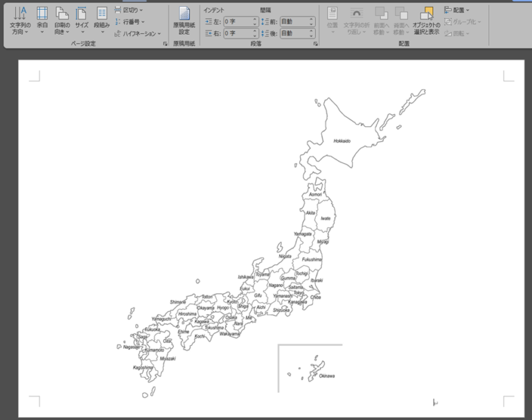The width and height of the screenshot is (532, 420).
Task: Click the 位置 position icon
Action: [x=332, y=21]
